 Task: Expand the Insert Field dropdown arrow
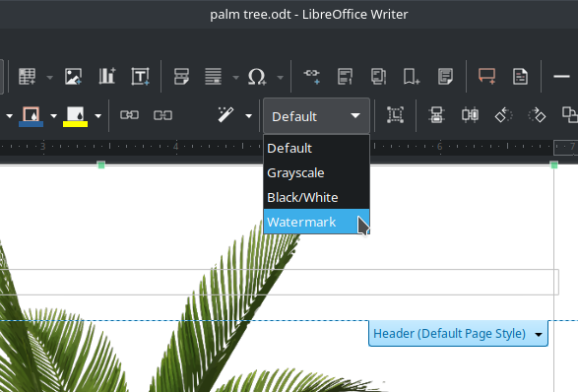pyautogui.click(x=236, y=77)
